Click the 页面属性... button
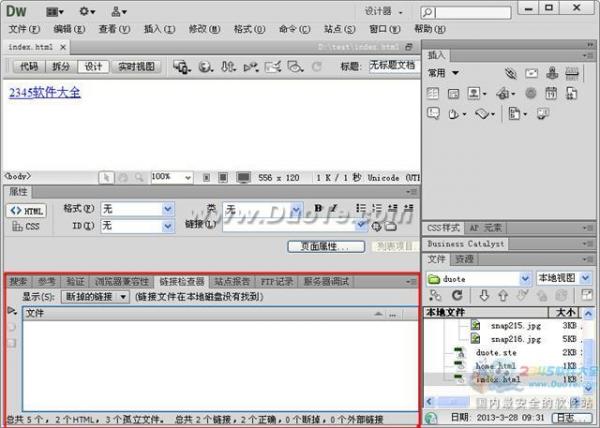This screenshot has width=600, height=428. (x=325, y=246)
